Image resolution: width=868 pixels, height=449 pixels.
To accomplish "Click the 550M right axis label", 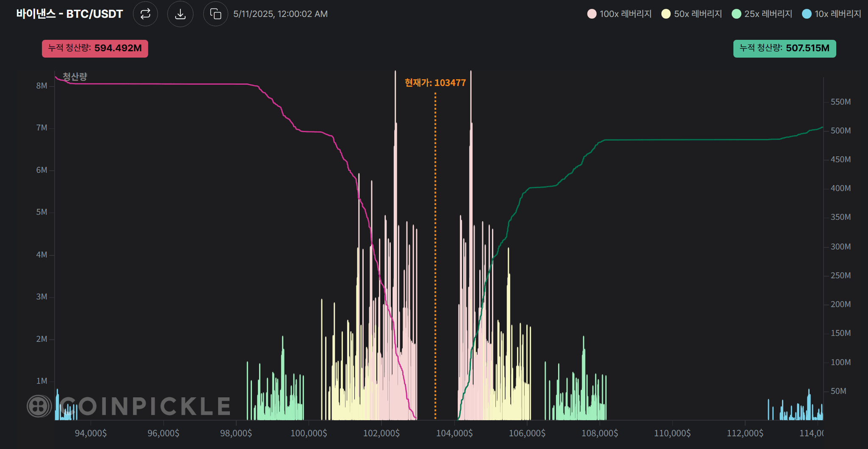I will coord(840,102).
